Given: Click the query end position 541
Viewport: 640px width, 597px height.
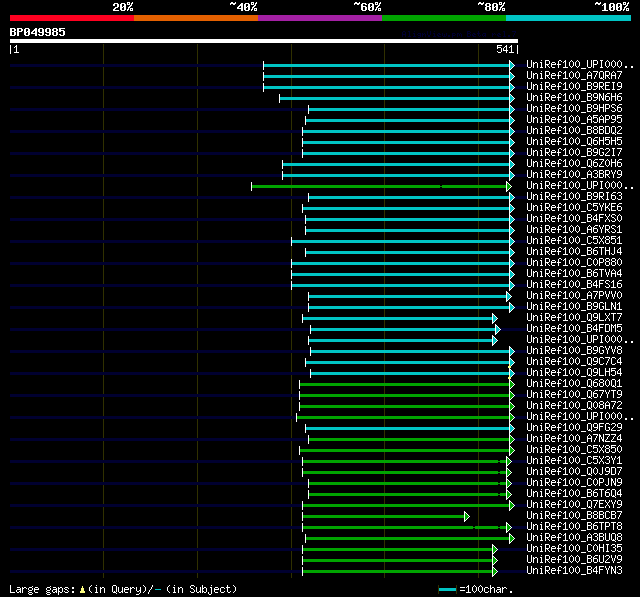Looking at the screenshot, I should [505, 49].
